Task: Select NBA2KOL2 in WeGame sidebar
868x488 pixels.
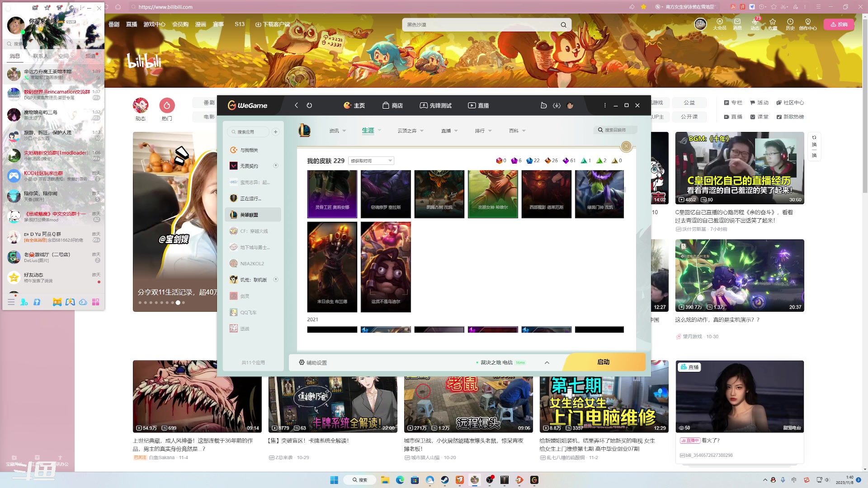Action: click(253, 263)
